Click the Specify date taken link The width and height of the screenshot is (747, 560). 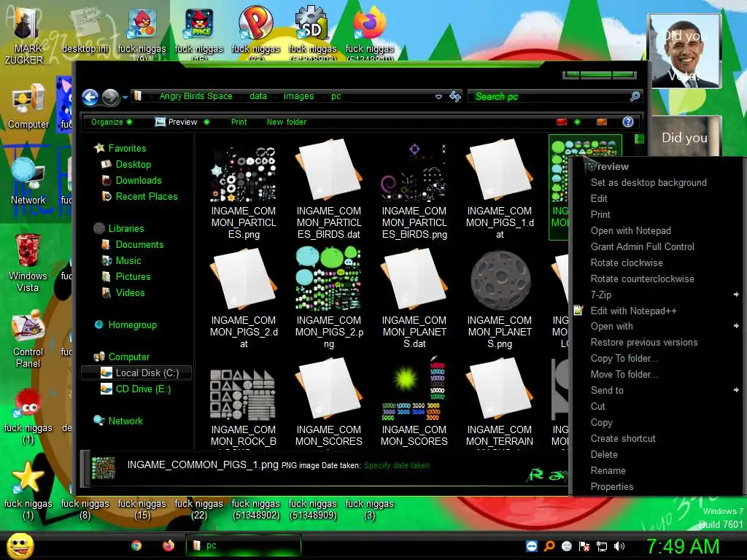coord(396,465)
